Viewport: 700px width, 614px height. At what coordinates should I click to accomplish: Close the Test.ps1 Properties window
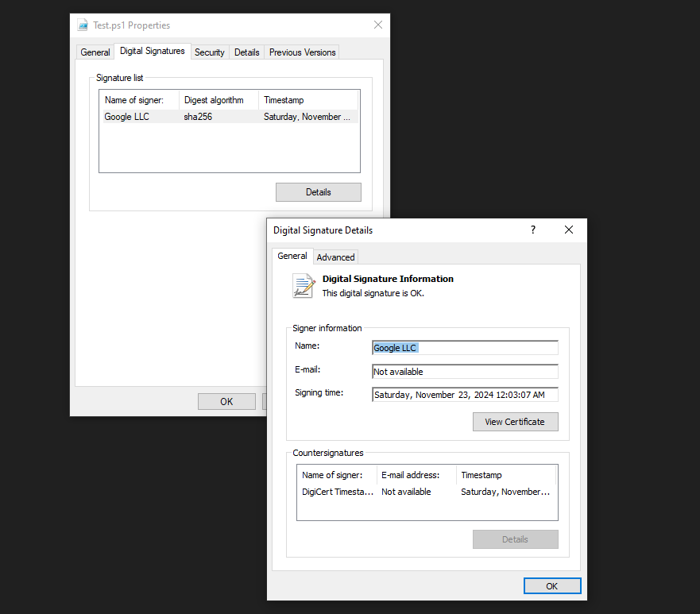tap(377, 25)
